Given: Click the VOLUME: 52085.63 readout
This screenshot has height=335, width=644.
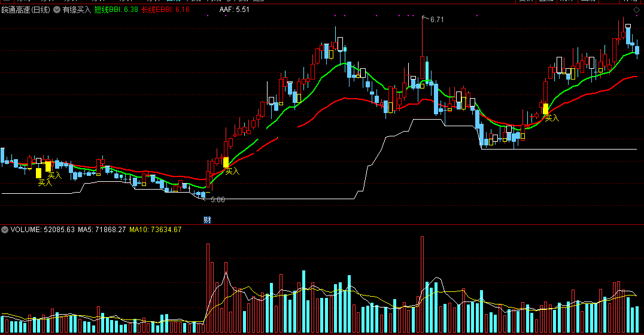Looking at the screenshot, I should (x=42, y=230).
